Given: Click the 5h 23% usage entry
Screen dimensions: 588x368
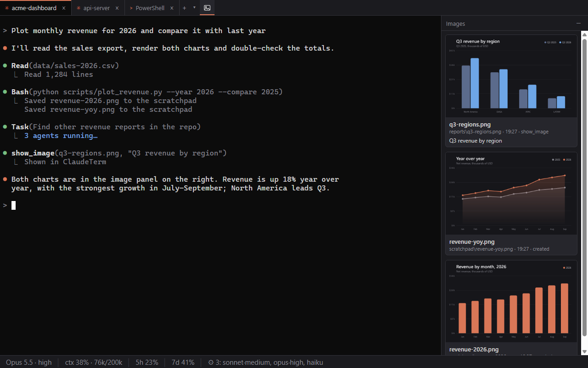Looking at the screenshot, I should 147,362.
